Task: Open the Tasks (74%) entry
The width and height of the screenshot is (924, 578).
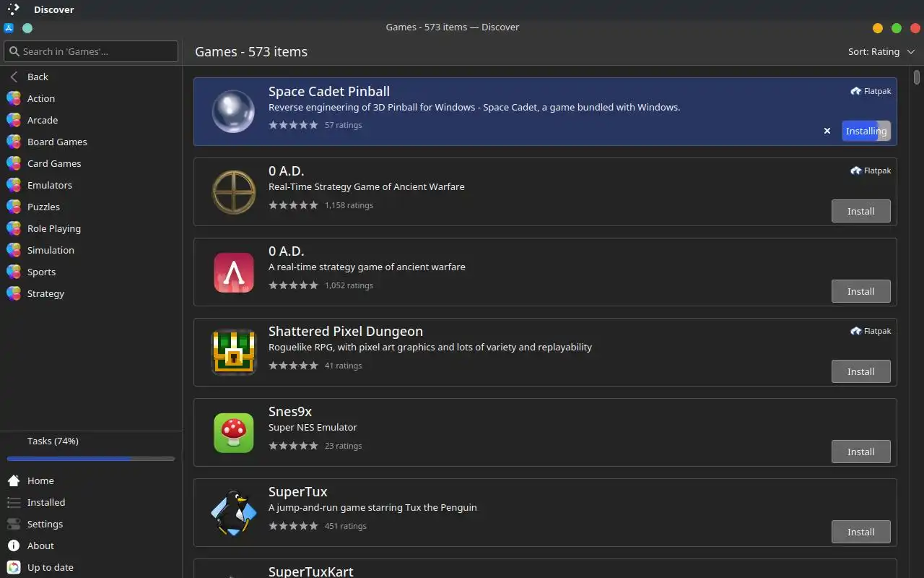Action: (x=91, y=441)
